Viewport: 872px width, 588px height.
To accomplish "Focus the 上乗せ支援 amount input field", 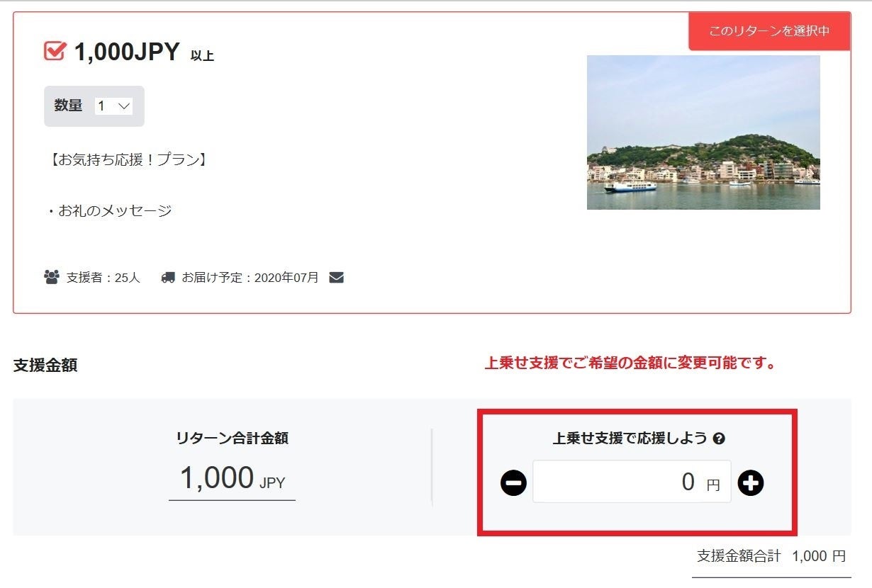I will [632, 482].
